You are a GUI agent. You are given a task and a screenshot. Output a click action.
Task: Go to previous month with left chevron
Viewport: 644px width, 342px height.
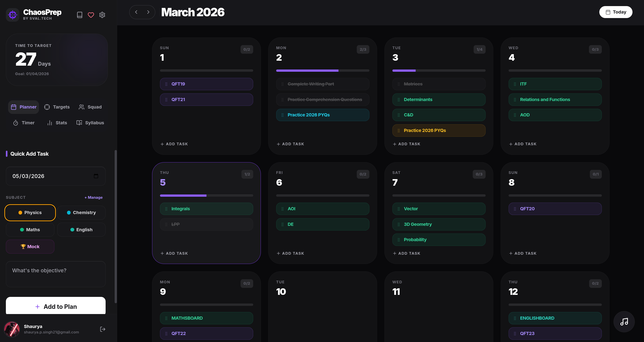point(136,12)
